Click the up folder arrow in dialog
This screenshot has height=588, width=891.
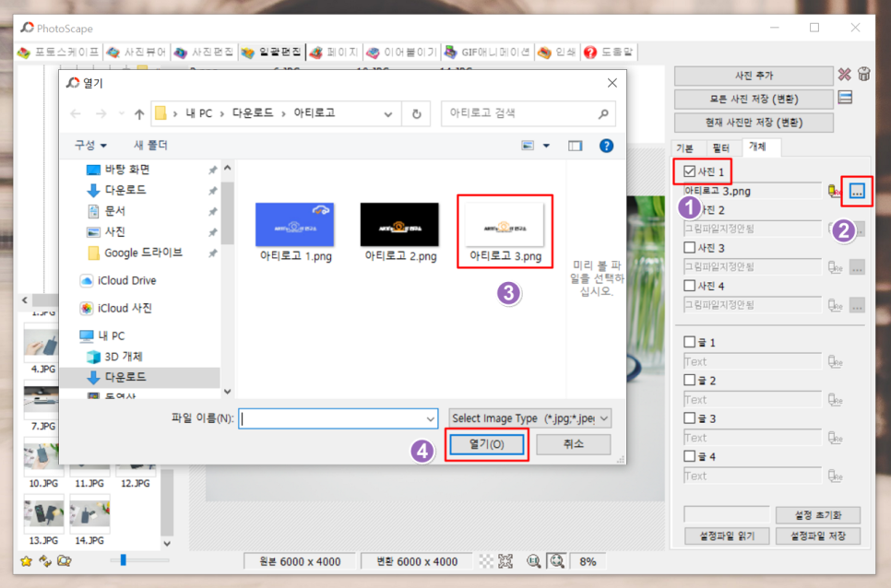139,114
